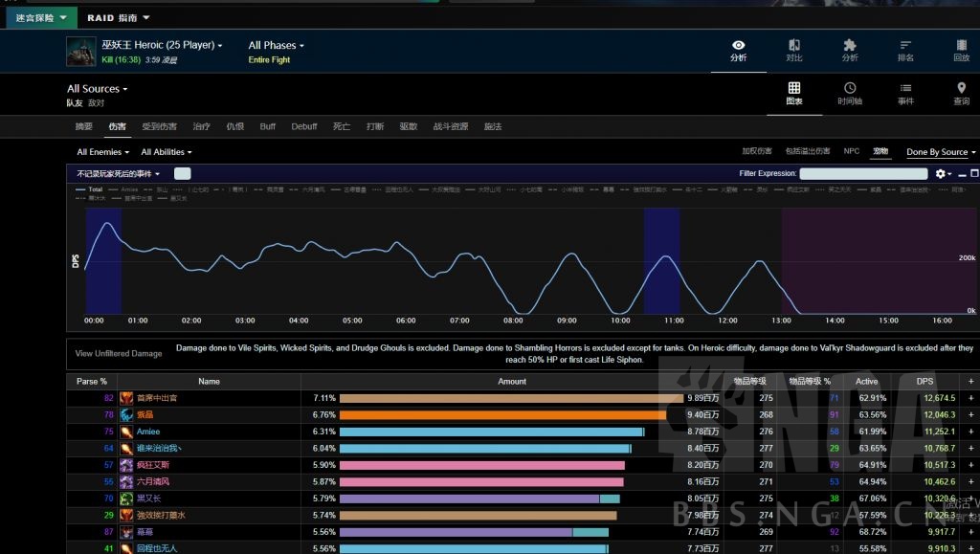The image size is (980, 554).
Task: Click the Filter Expression input field
Action: [x=863, y=174]
